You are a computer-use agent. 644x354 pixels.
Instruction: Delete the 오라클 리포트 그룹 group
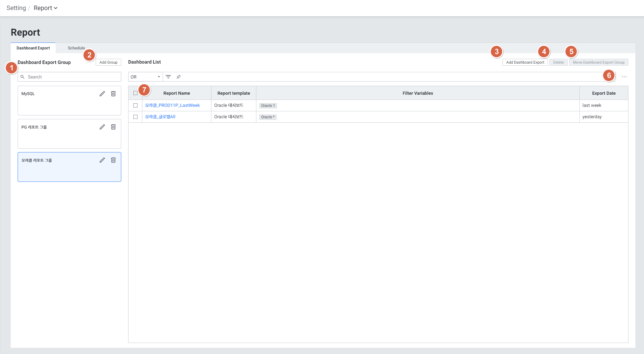coord(113,160)
